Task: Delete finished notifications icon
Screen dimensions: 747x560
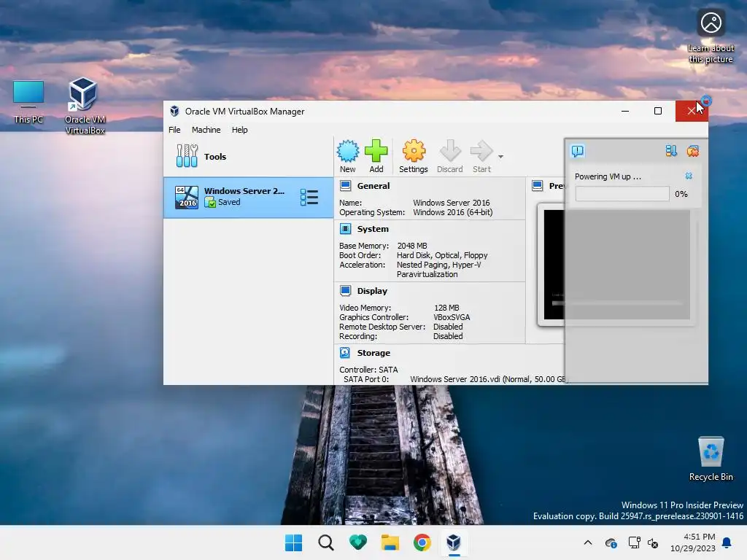Action: pos(693,152)
